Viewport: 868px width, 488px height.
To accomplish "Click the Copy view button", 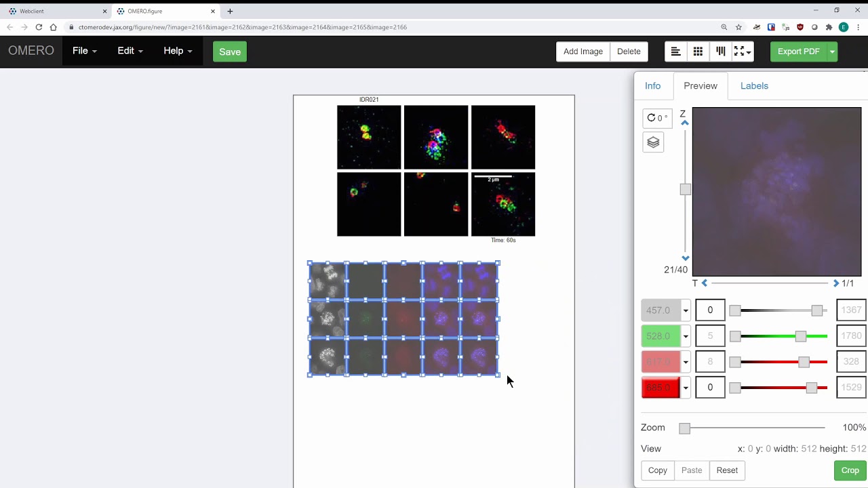I will click(657, 470).
